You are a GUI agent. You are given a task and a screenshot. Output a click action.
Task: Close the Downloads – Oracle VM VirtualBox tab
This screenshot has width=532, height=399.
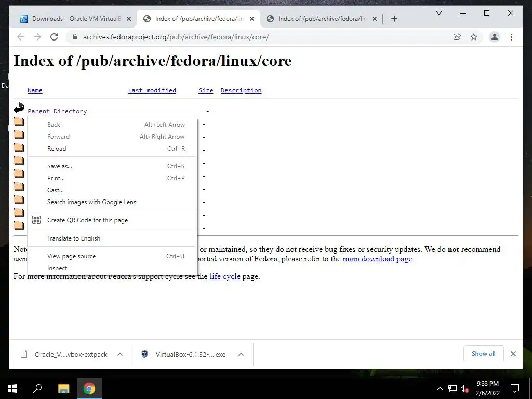(x=129, y=19)
